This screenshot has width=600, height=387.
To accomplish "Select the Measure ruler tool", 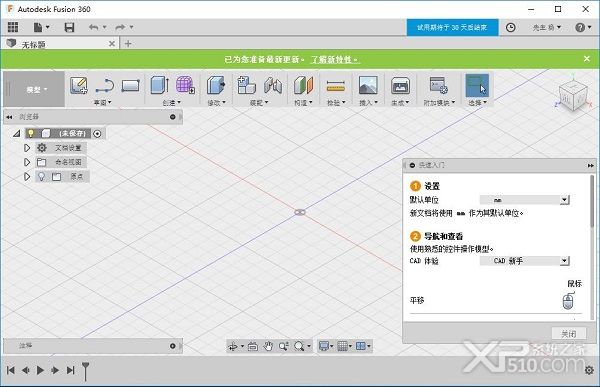I will coord(336,86).
